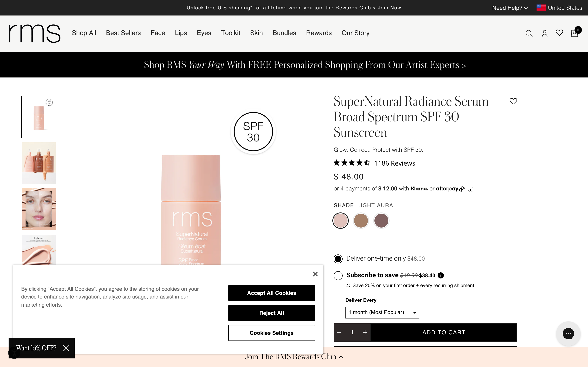The width and height of the screenshot is (588, 367).
Task: Select the dark brown shade swatch
Action: point(381,221)
